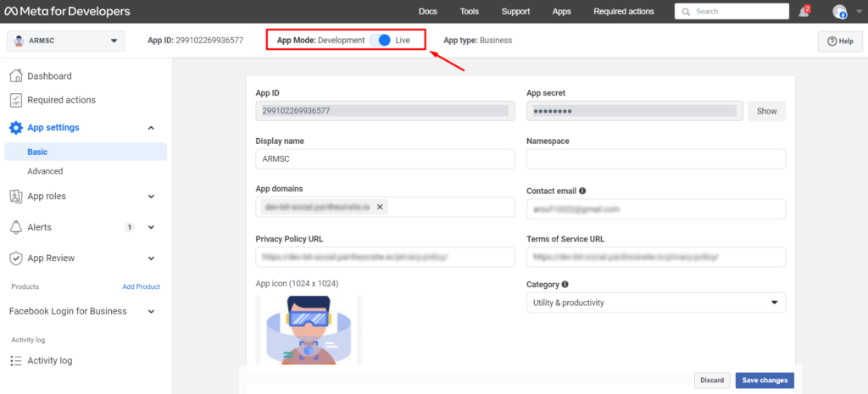The width and height of the screenshot is (868, 394).
Task: Collapse the App settings section chevron
Action: pos(151,128)
